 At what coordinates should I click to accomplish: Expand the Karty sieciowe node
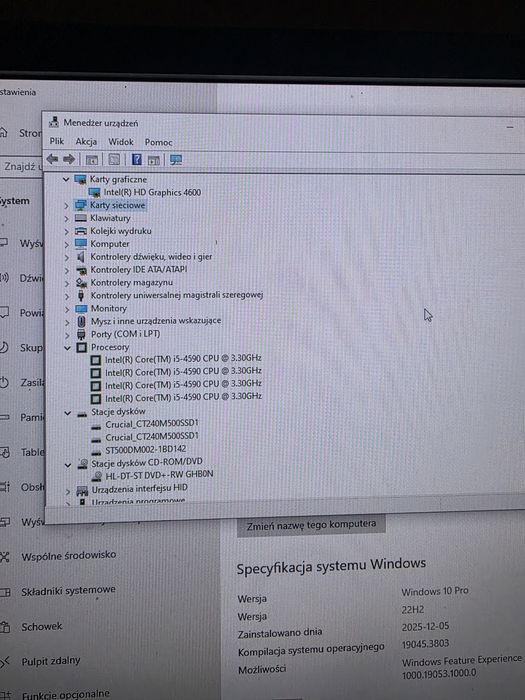[66, 206]
